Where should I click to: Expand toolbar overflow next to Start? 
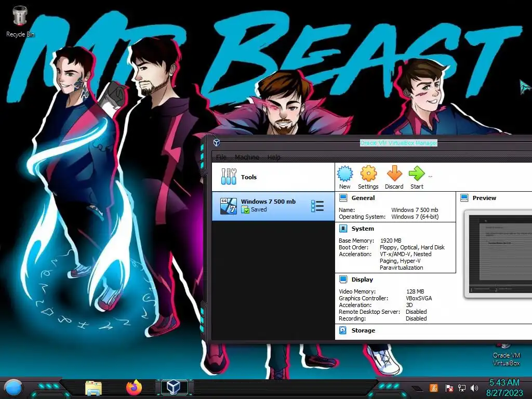431,176
